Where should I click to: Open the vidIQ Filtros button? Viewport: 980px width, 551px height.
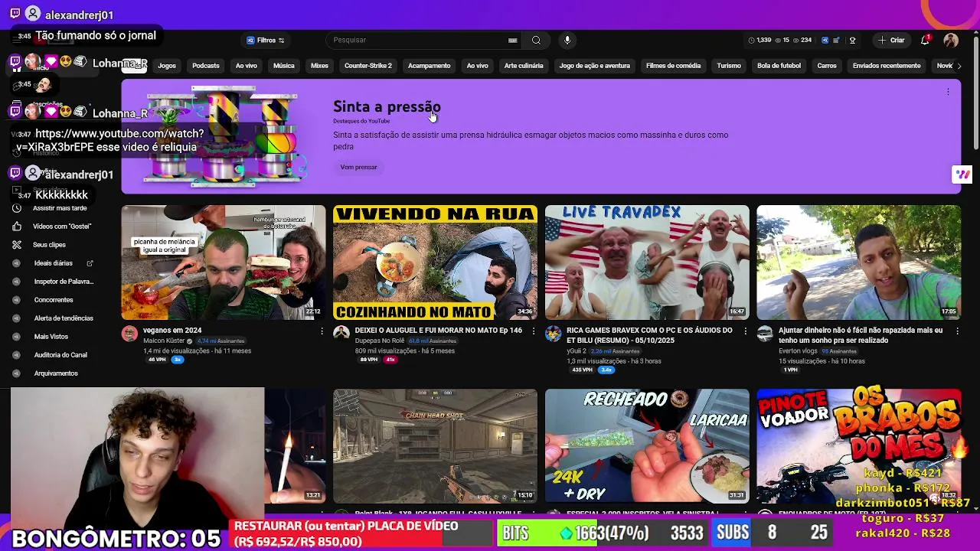pyautogui.click(x=265, y=41)
